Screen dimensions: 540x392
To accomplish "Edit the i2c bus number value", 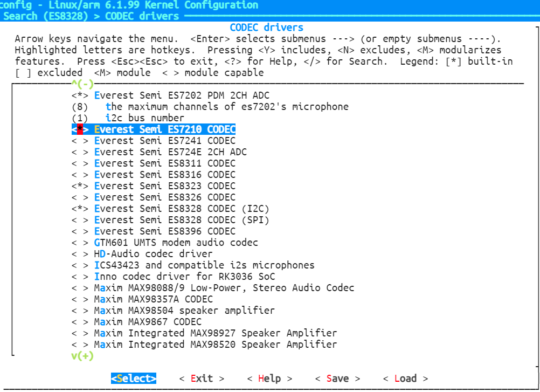I will pyautogui.click(x=144, y=118).
